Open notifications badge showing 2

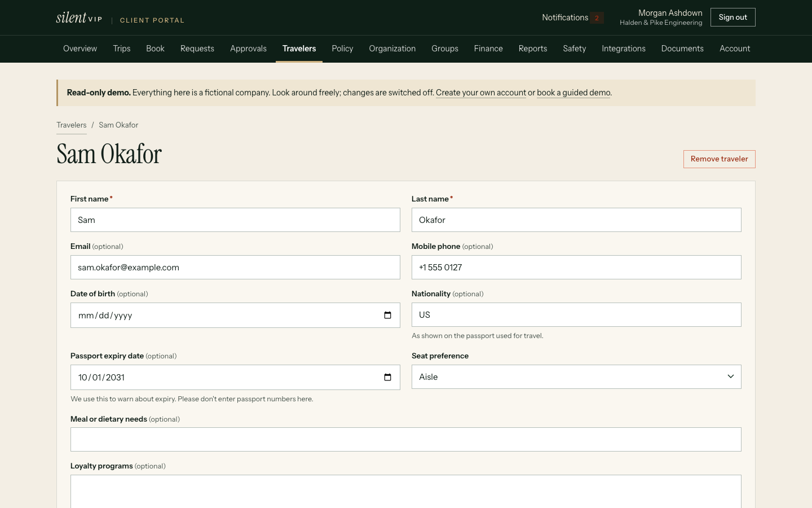[597, 18]
